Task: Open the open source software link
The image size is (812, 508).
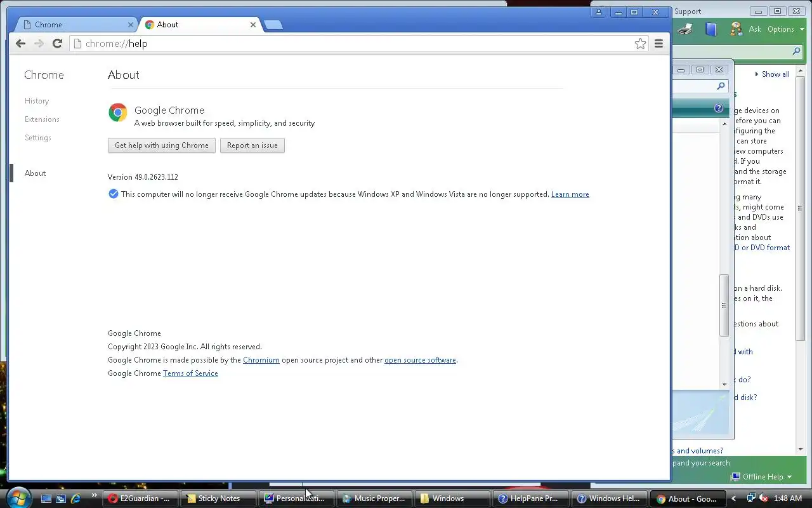Action: point(420,360)
